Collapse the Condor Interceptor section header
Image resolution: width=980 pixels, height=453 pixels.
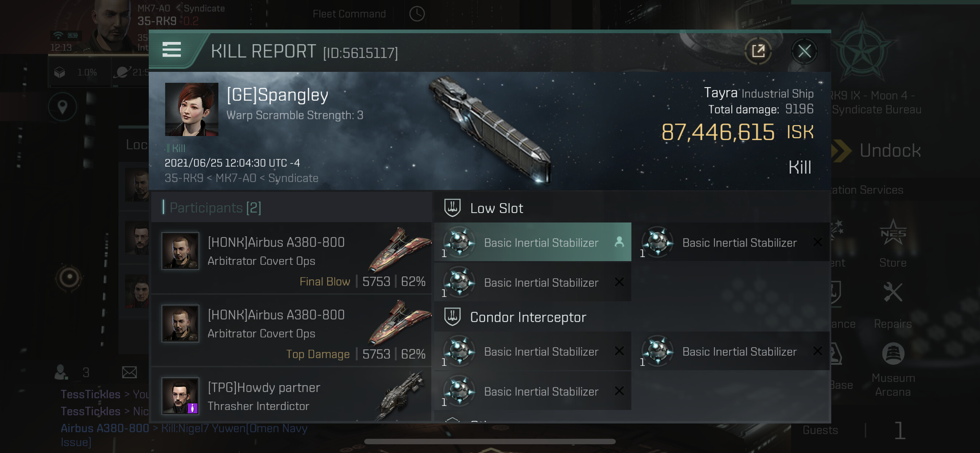(x=528, y=317)
